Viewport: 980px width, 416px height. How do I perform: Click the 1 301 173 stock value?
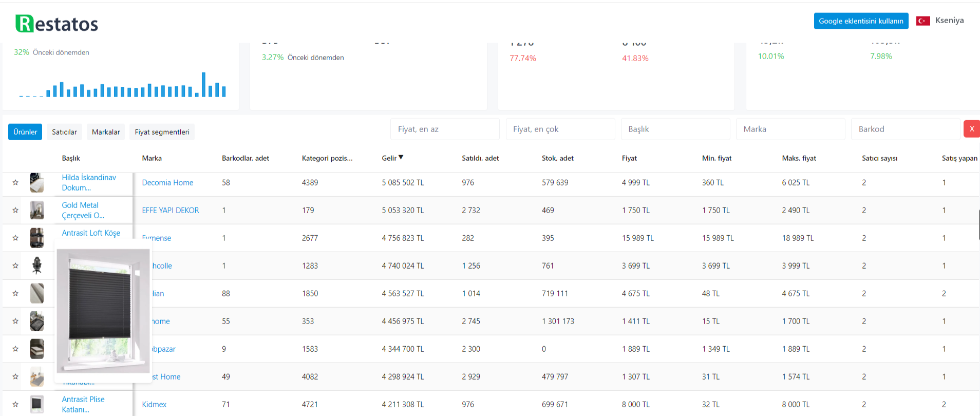(x=558, y=321)
